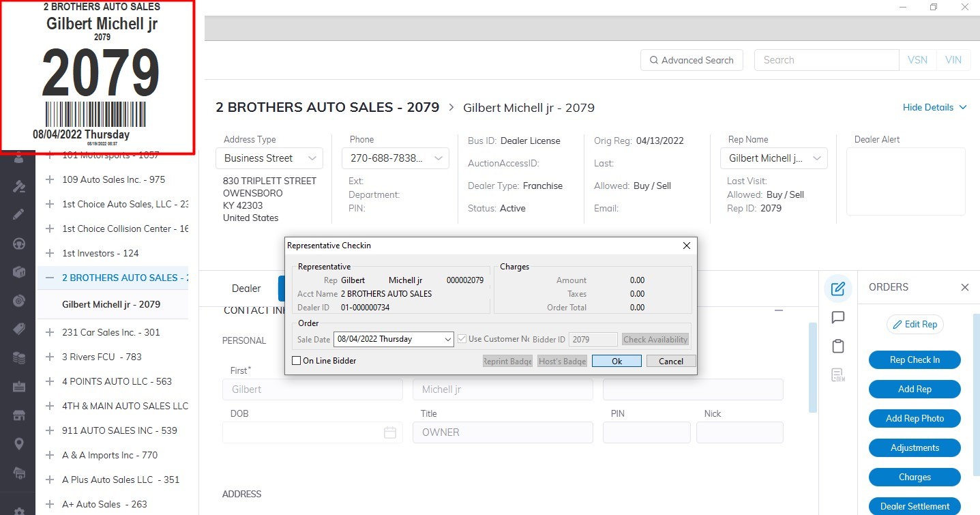Screen dimensions: 980x515
Task: Expand the 231 Car Sales Inc. tree node
Action: click(x=49, y=332)
